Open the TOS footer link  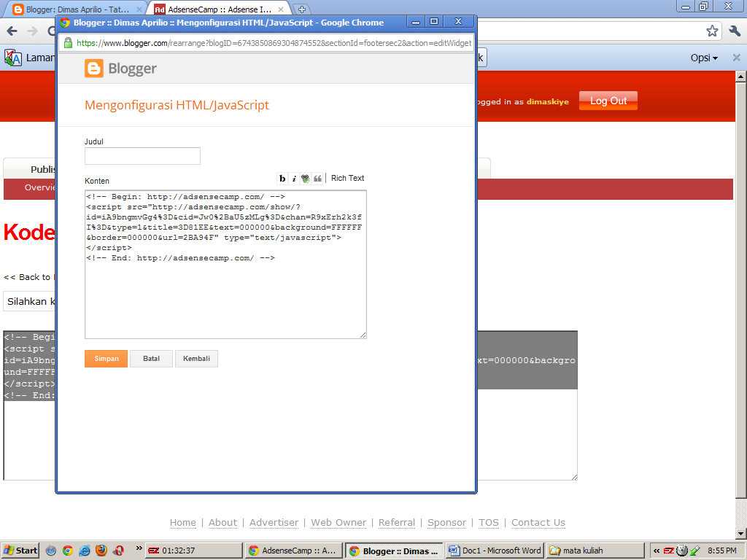point(489,522)
